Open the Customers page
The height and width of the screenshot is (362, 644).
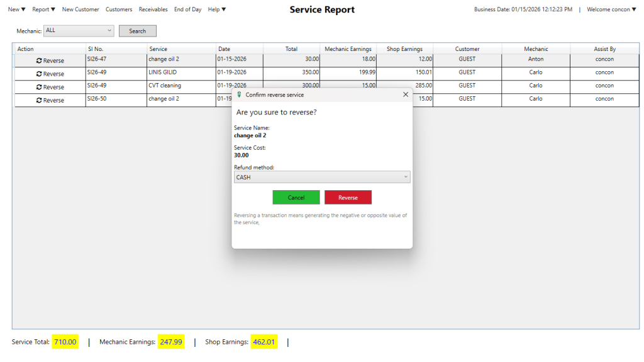click(119, 9)
